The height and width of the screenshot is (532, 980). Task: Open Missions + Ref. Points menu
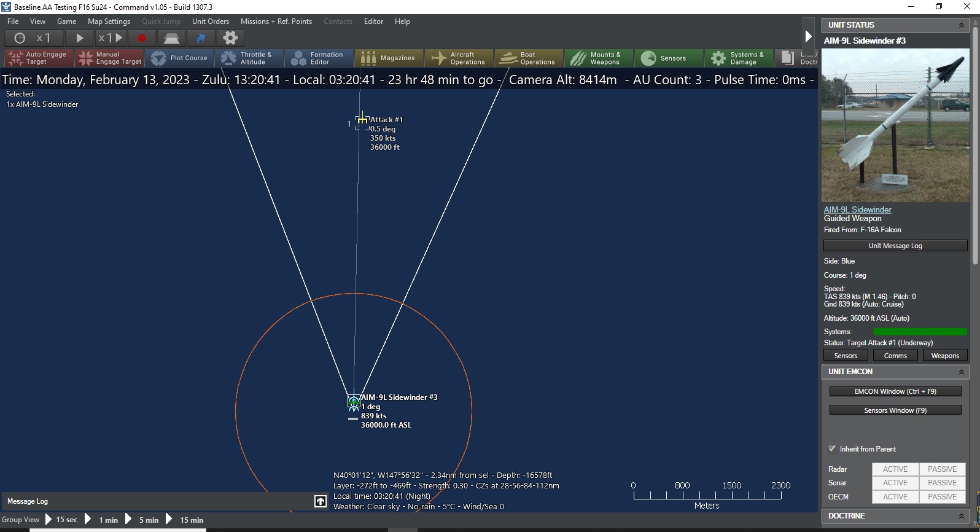pos(276,22)
